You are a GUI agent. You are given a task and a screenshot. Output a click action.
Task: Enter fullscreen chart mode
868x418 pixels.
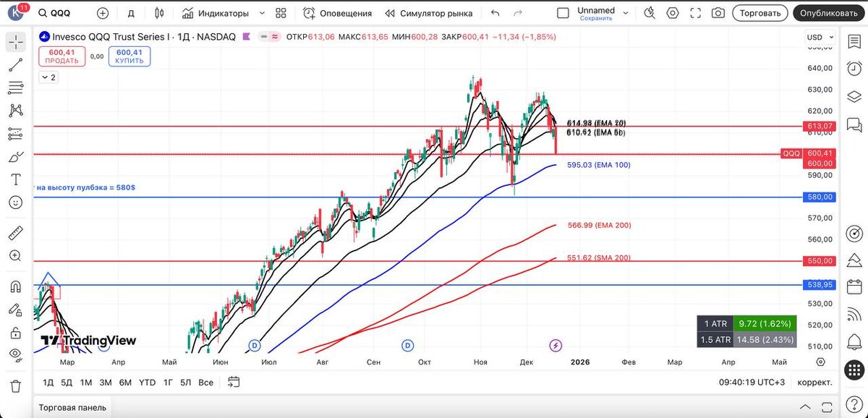695,13
